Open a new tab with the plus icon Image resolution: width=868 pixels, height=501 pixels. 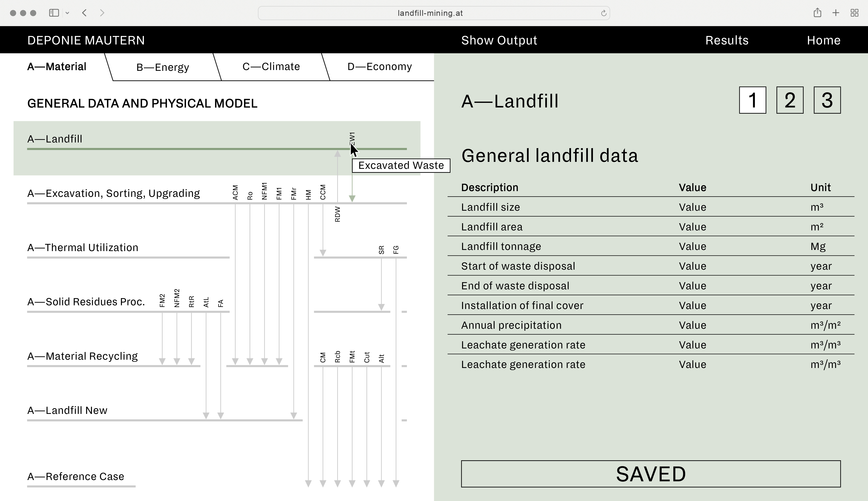836,13
